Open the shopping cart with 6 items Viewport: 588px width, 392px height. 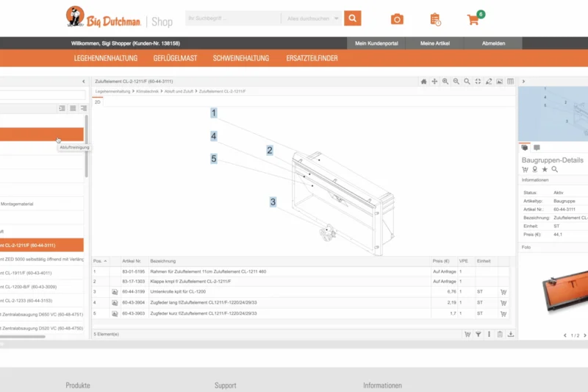(x=475, y=18)
